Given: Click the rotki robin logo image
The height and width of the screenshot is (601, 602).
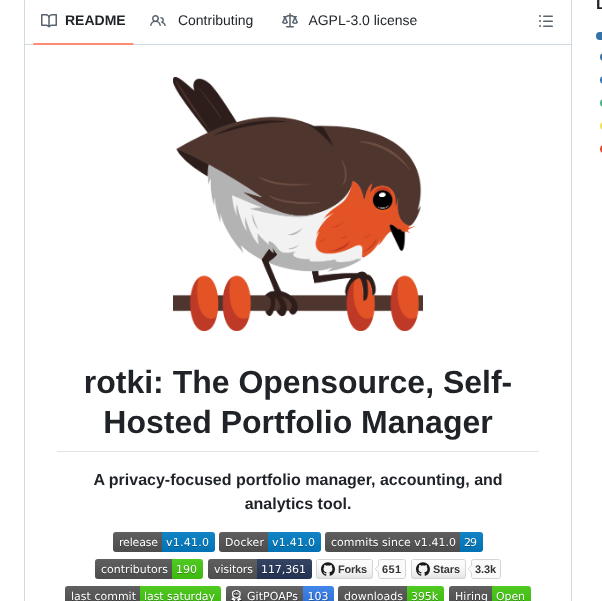Looking at the screenshot, I should pos(298,204).
